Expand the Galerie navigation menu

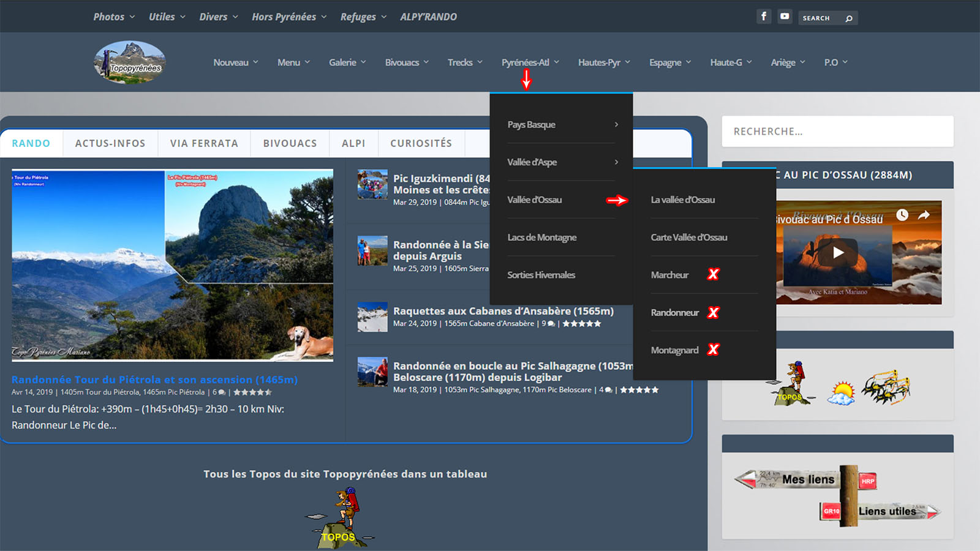(347, 62)
